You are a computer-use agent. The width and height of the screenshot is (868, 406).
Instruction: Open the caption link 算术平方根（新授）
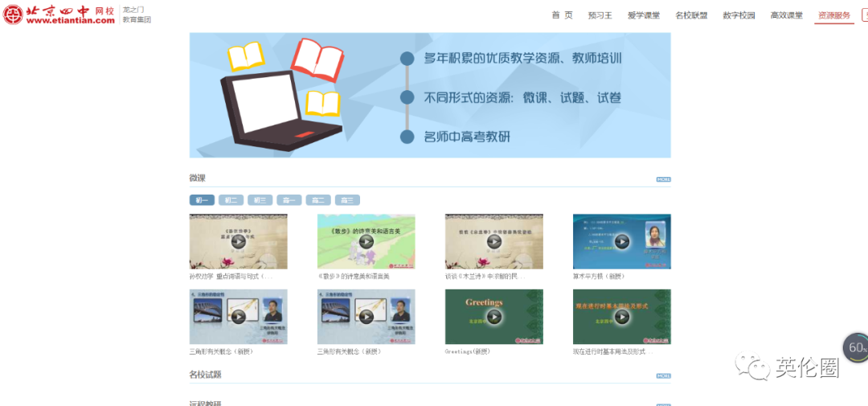pos(600,277)
